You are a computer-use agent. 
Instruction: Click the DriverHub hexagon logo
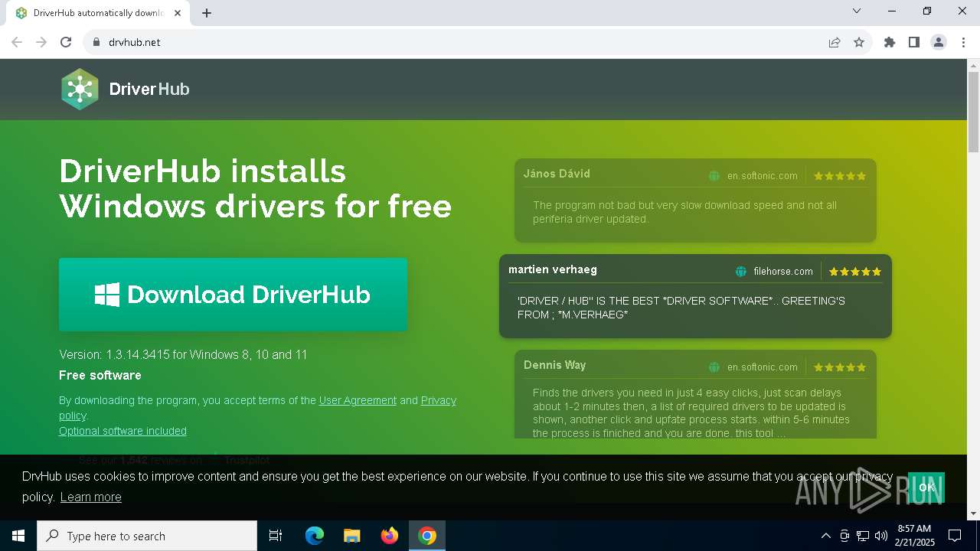click(80, 89)
